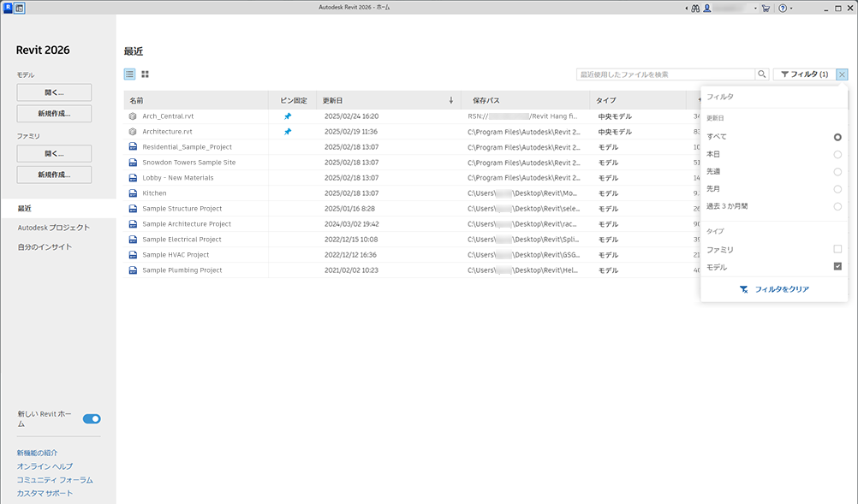Expand the user account dropdown arrow
Viewport: 858px width, 504px height.
[756, 9]
